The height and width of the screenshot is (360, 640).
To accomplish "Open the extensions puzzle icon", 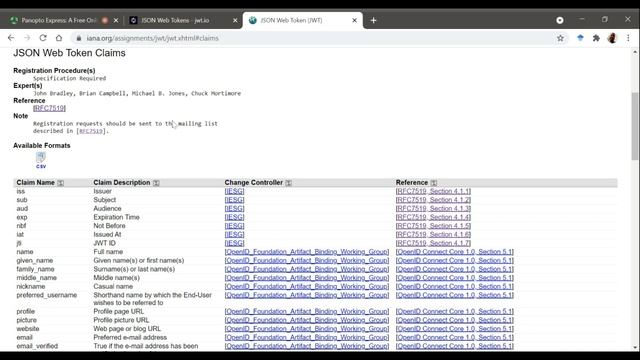I will point(596,38).
